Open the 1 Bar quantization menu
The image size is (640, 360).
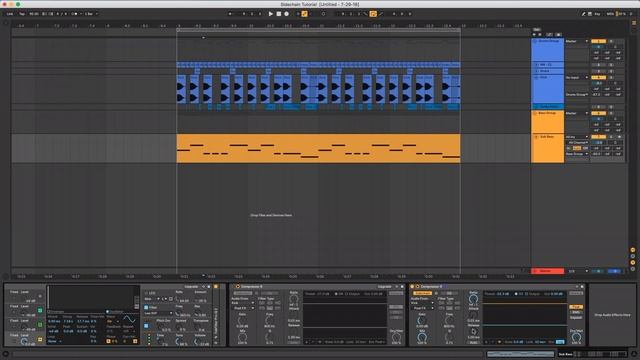pos(90,14)
